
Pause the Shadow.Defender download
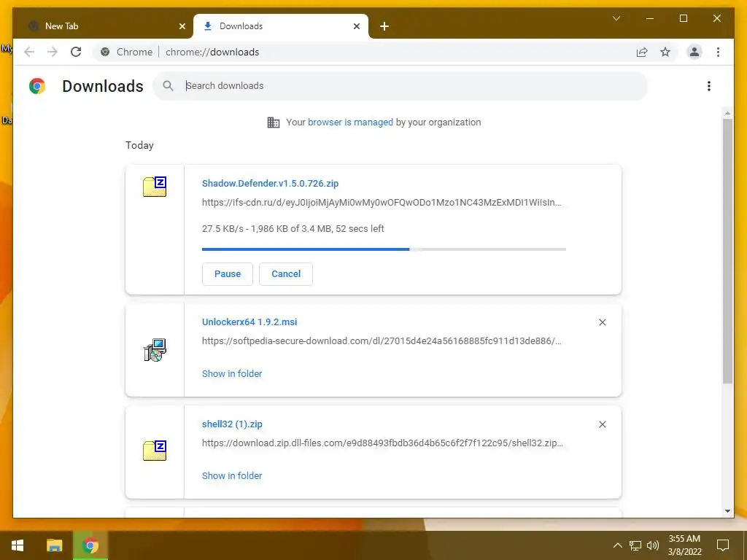click(228, 274)
